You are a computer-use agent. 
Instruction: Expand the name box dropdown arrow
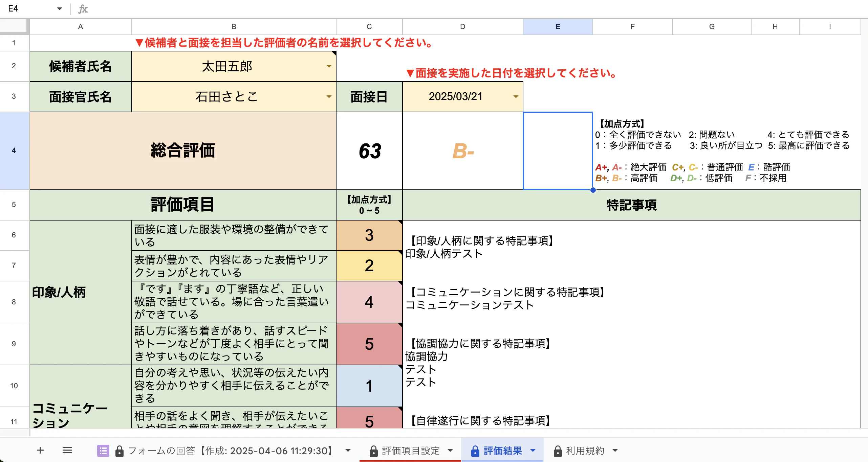(60, 9)
